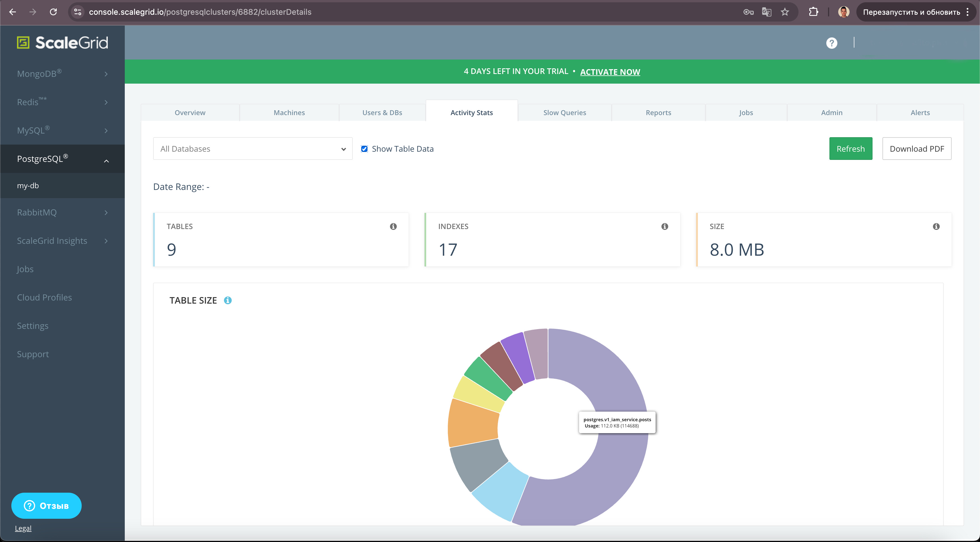This screenshot has width=980, height=542.
Task: Expand the RabbitMQ sidebar section
Action: pos(62,212)
